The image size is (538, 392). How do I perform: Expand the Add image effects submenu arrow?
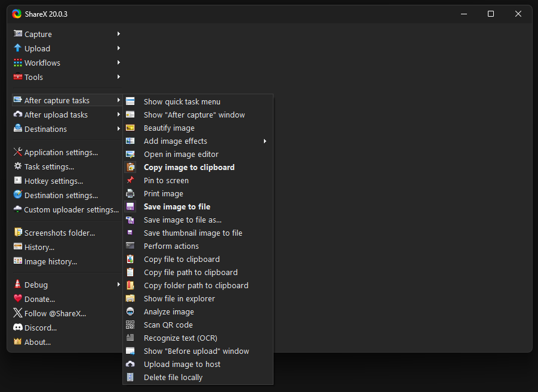click(265, 141)
